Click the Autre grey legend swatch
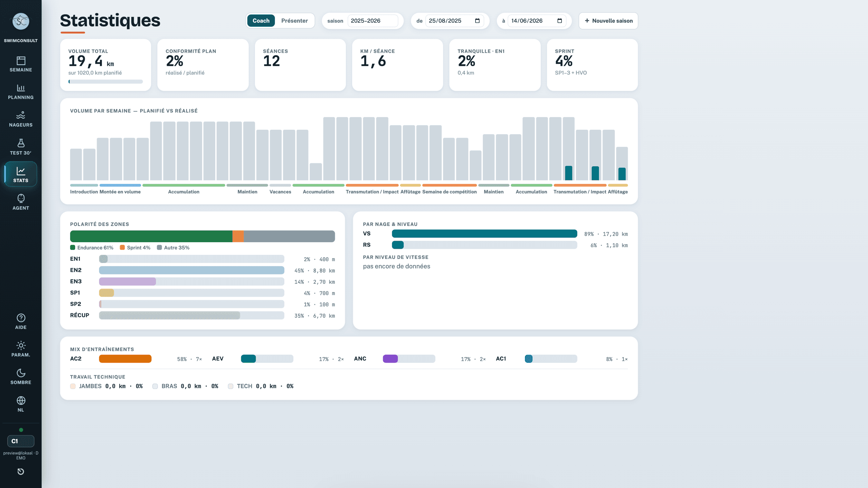 [159, 248]
